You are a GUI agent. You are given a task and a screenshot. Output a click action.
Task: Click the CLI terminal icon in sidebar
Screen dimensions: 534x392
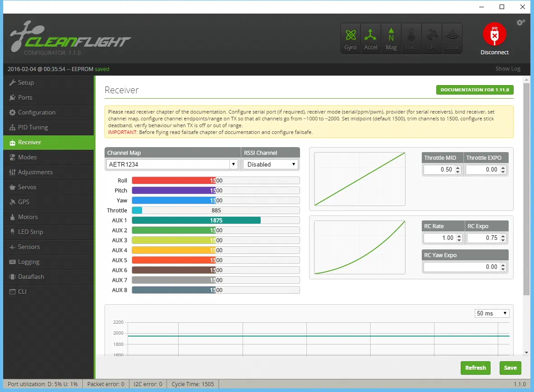point(12,292)
